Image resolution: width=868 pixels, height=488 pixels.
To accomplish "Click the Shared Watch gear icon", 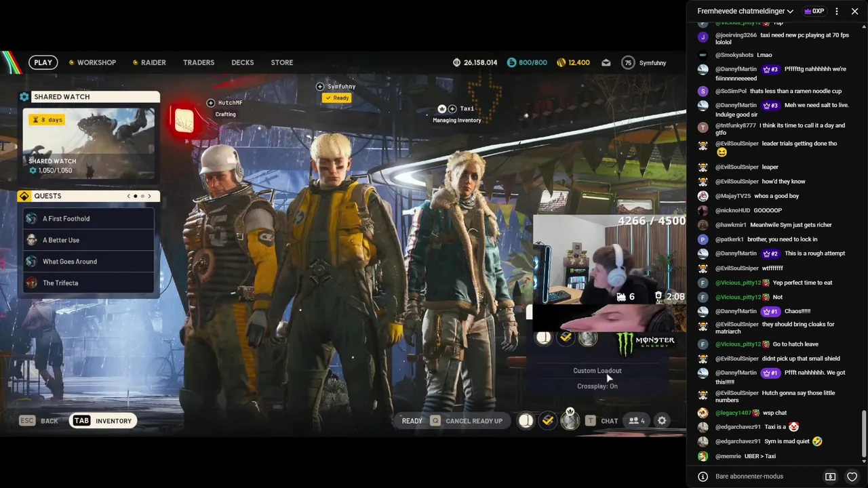I will coord(24,97).
